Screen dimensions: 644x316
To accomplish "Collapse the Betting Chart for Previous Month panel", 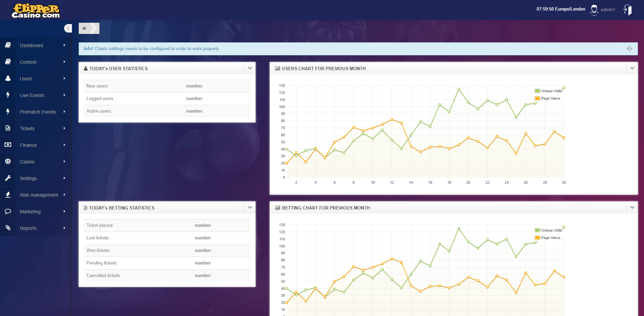I will 632,208.
